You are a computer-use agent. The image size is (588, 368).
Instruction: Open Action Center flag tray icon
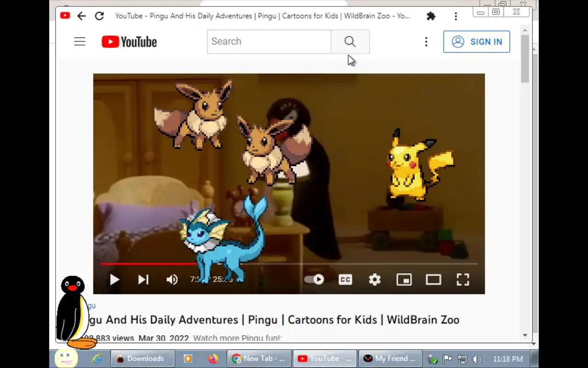point(447,359)
